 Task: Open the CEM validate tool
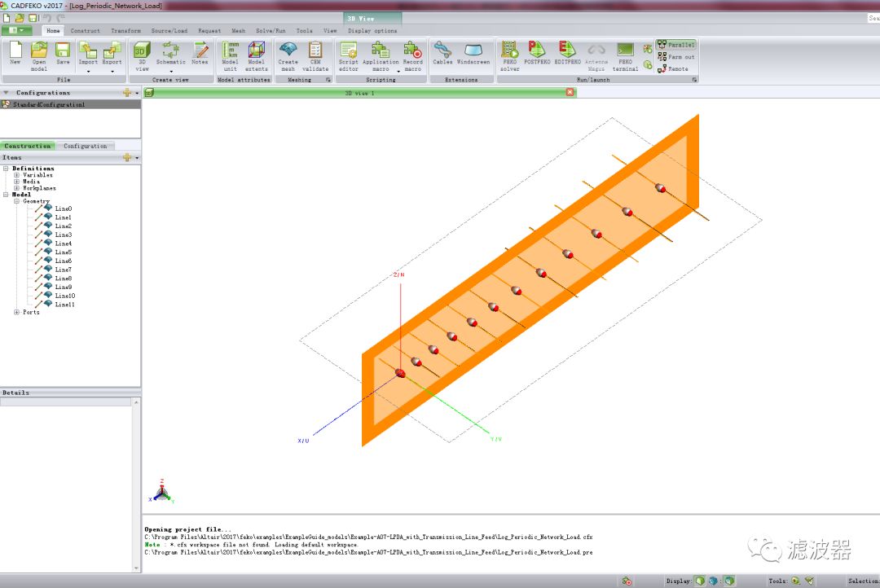coord(315,56)
